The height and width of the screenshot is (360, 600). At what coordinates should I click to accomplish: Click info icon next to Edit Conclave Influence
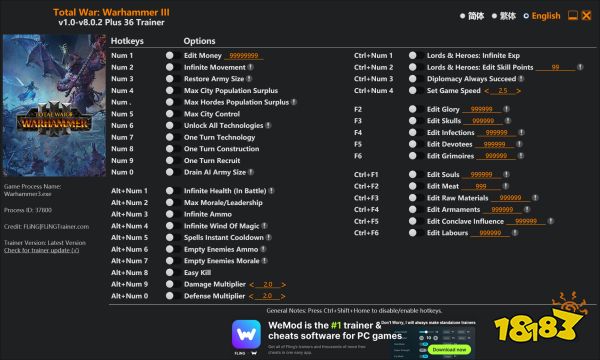click(x=550, y=221)
